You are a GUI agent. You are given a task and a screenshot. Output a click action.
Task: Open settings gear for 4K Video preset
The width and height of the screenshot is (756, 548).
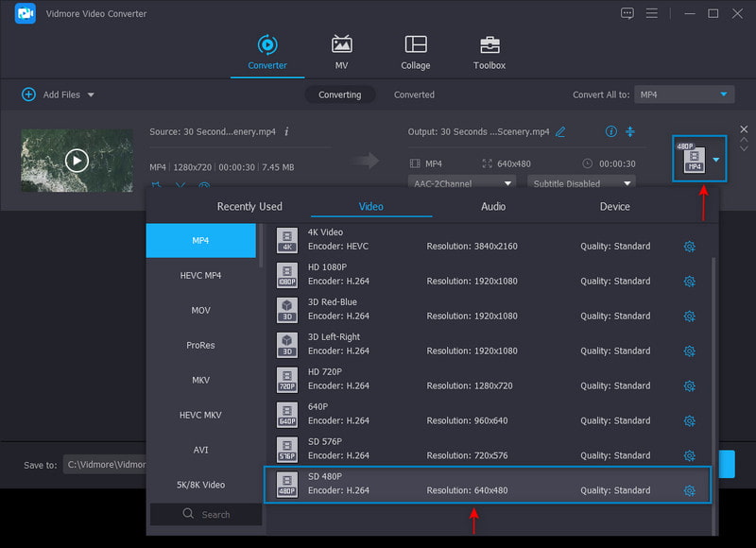tap(689, 247)
